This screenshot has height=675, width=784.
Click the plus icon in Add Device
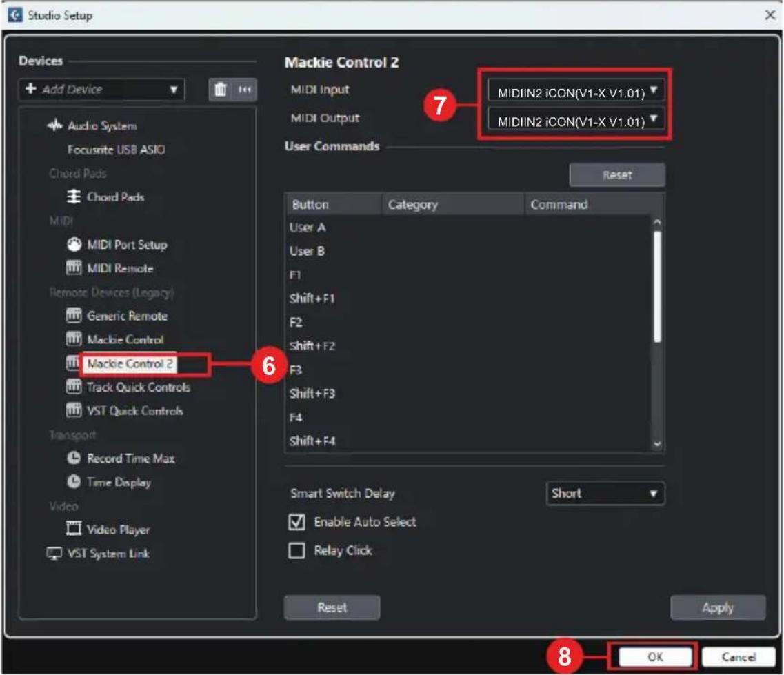[x=30, y=88]
